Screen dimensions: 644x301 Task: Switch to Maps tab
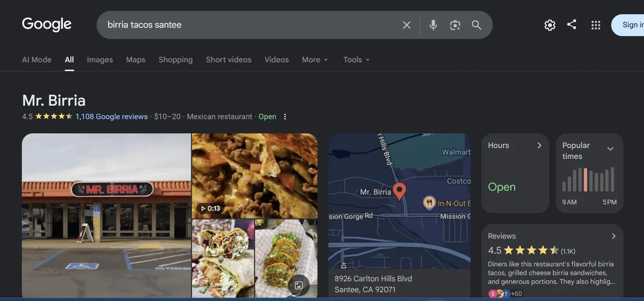136,60
